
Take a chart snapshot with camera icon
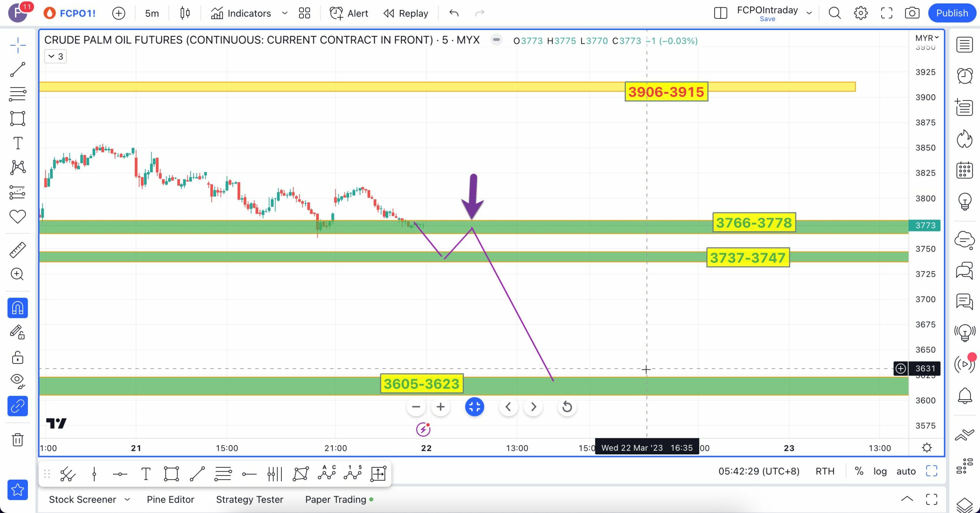[x=912, y=13]
